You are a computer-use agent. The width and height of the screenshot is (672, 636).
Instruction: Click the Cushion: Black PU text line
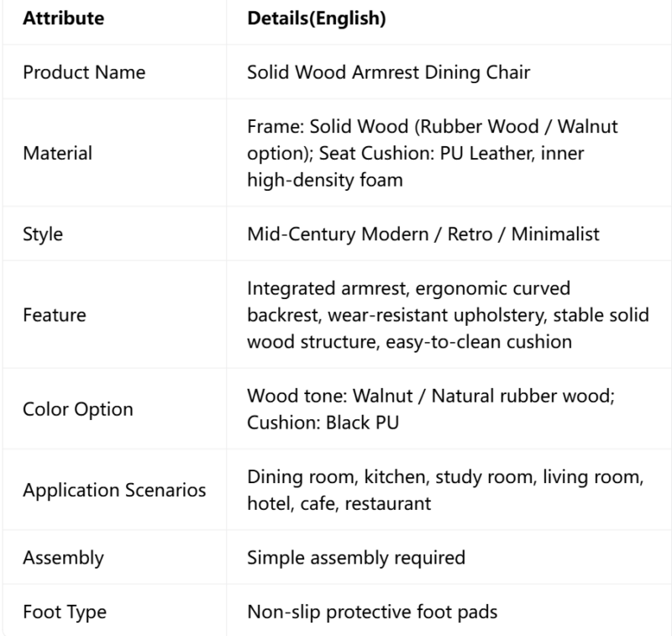pos(323,423)
